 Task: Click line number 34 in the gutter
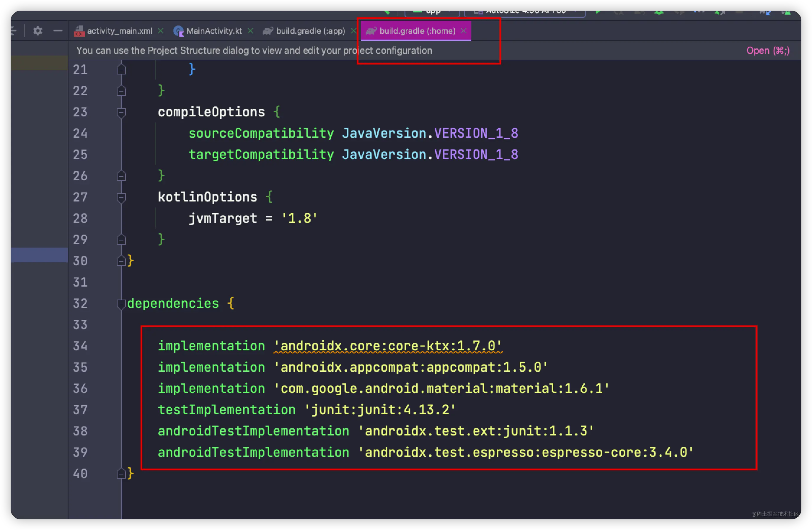(x=80, y=346)
